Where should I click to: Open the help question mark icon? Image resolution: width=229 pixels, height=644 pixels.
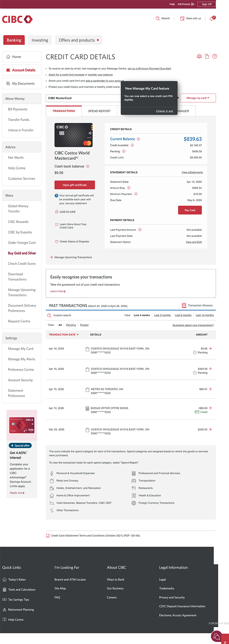(215, 56)
